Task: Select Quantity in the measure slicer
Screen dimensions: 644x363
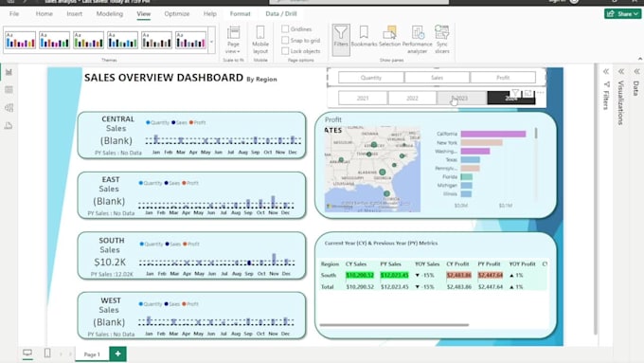Action: click(371, 78)
